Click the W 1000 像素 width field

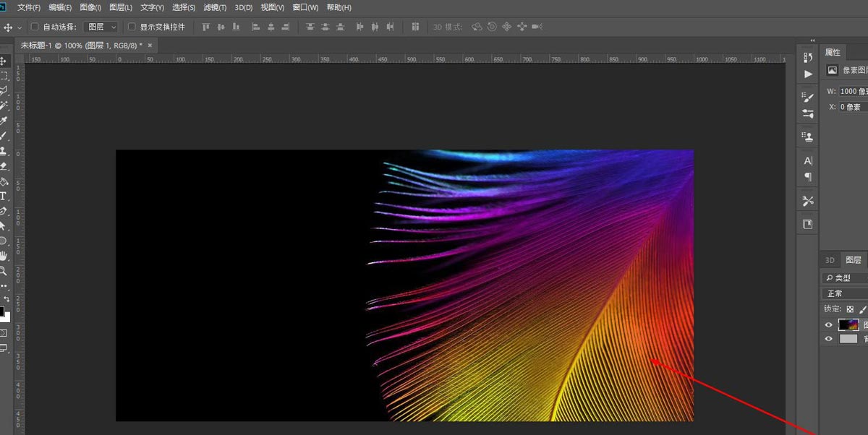tap(854, 92)
